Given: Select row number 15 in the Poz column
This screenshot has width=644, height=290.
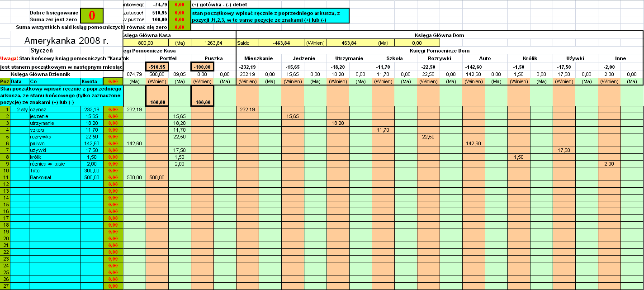Looking at the screenshot, I should tap(5, 204).
